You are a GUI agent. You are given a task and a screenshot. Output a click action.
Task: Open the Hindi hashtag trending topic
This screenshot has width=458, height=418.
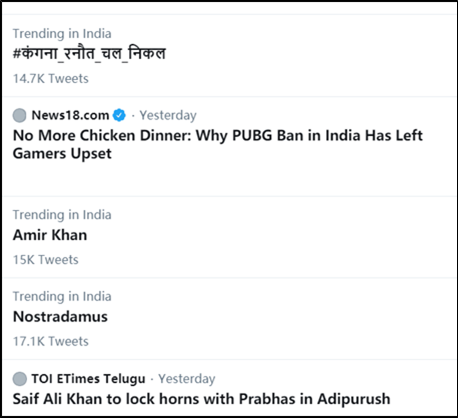coord(89,54)
